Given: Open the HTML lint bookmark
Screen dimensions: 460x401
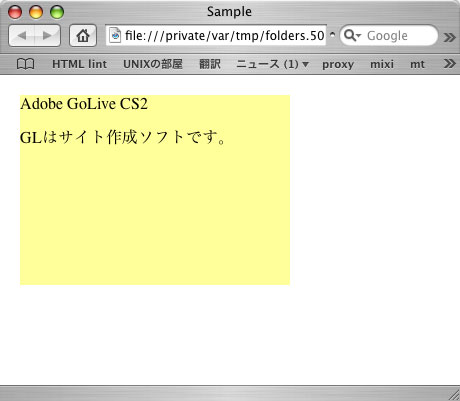Looking at the screenshot, I should tap(79, 64).
